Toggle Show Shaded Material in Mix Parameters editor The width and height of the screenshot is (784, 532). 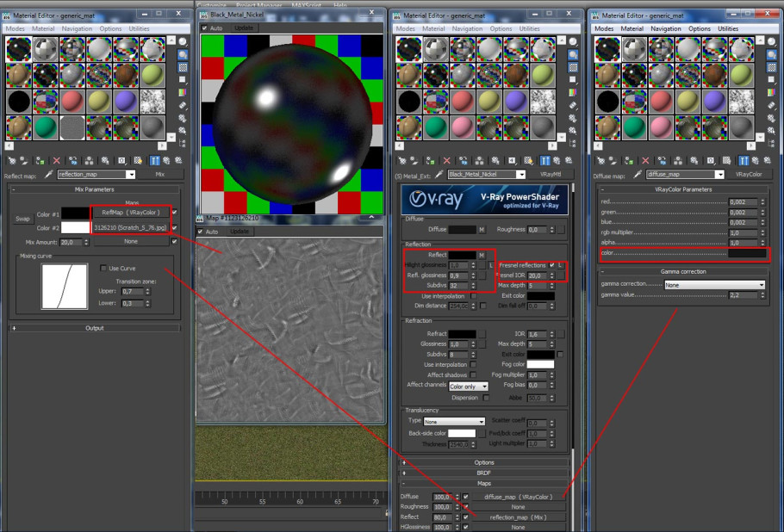(x=138, y=161)
